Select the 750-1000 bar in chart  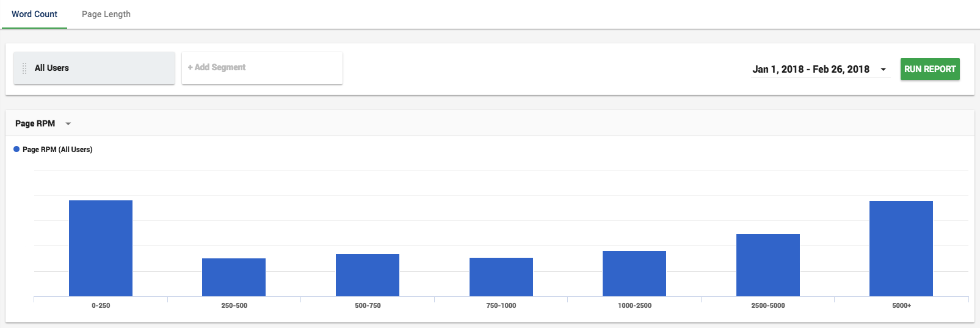click(501, 277)
